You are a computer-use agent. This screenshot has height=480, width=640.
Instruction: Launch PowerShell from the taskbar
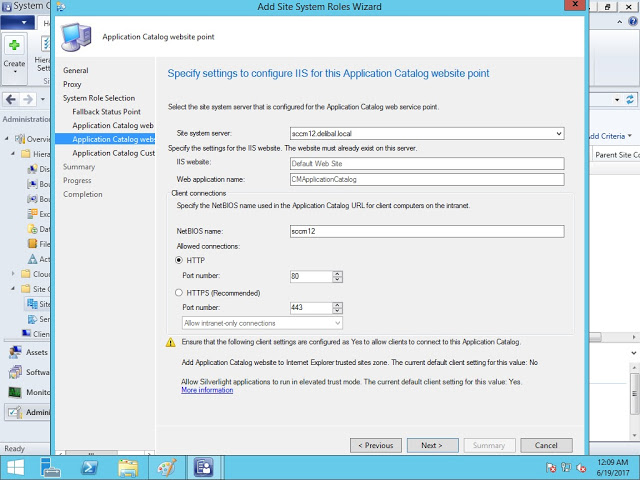point(88,467)
